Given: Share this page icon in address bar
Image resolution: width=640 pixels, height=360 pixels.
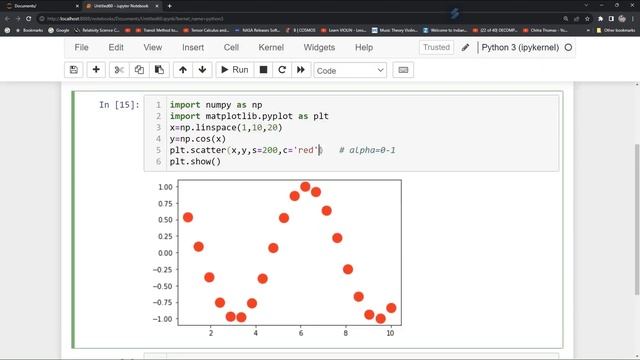Looking at the screenshot, I should tap(576, 19).
